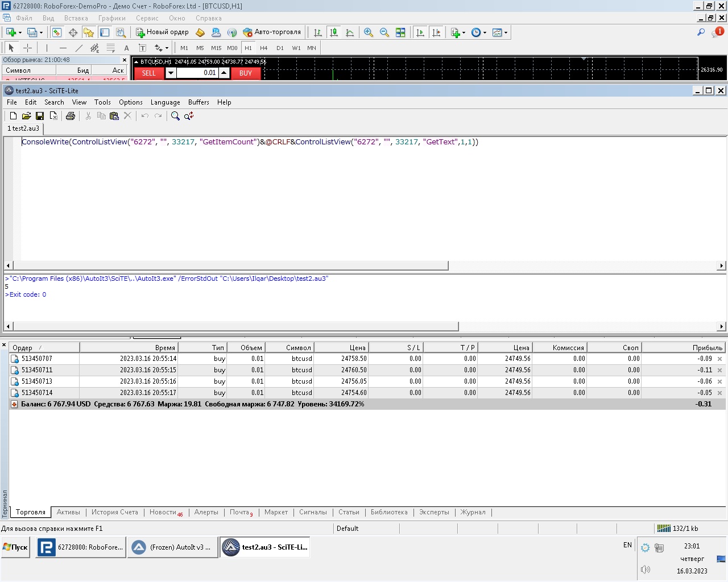
Task: Open the Profiles dropdown arrow
Action: point(41,32)
